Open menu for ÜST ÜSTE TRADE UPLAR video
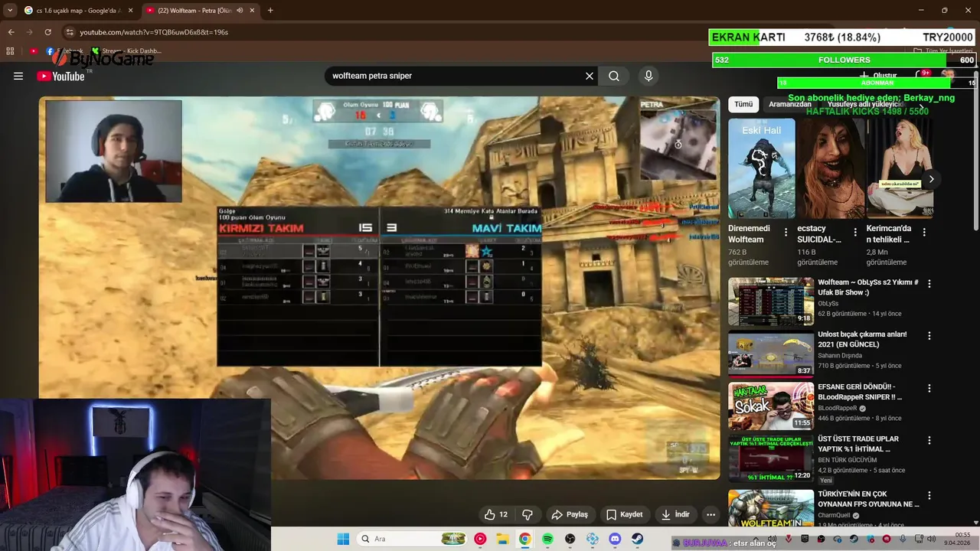The image size is (980, 551). click(929, 440)
